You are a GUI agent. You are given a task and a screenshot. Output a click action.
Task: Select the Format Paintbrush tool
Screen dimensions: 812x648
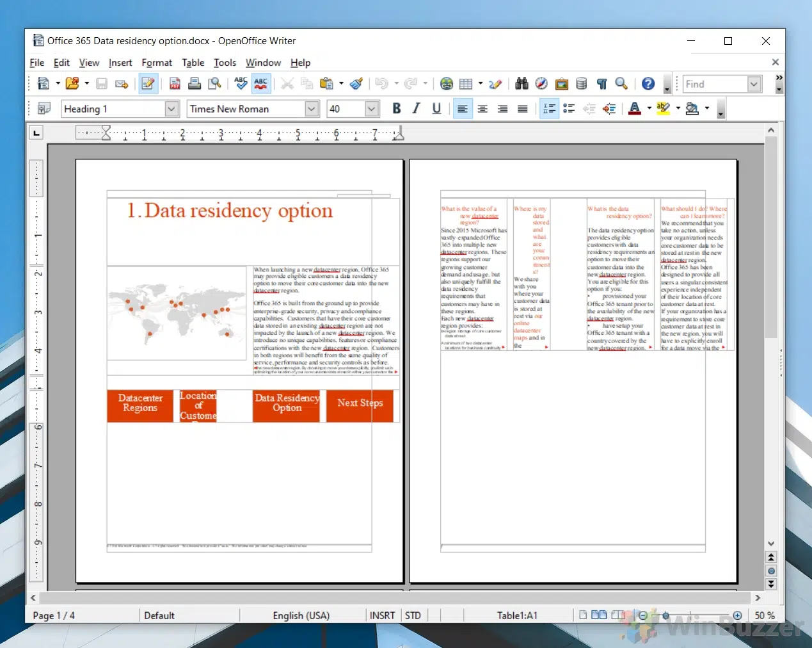(x=356, y=83)
